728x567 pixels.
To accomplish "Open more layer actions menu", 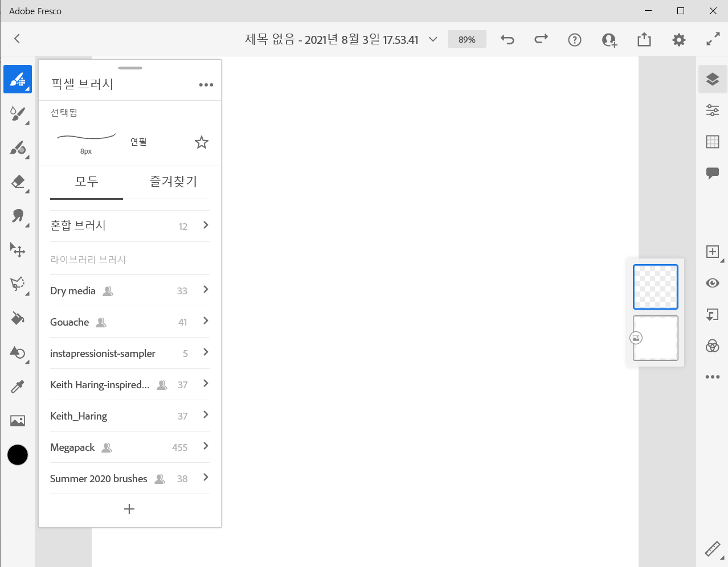I will 713,377.
